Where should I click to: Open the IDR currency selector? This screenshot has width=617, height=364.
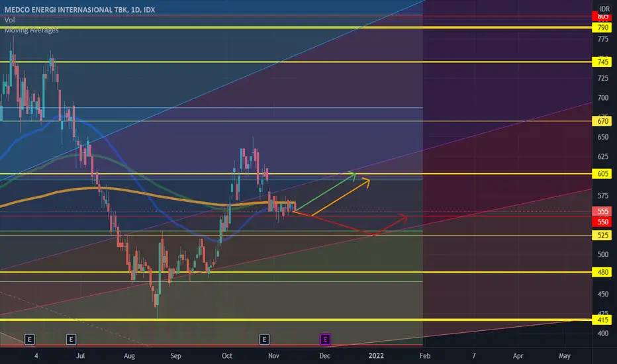[x=604, y=9]
